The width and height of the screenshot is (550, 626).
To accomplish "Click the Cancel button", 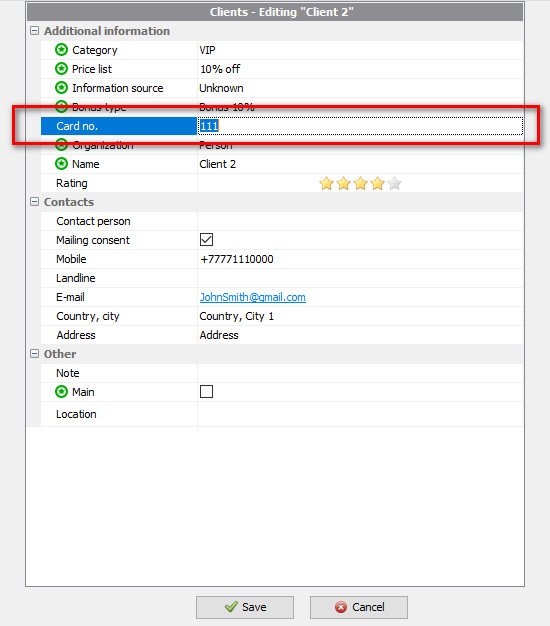I will (359, 607).
